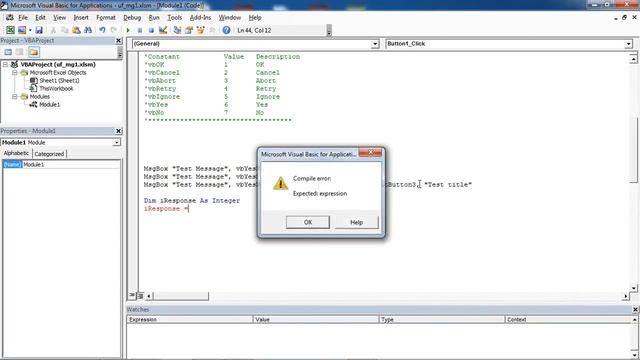This screenshot has height=360, width=640.
Task: Click Full Module View button at code bottom-left
Action: [140, 296]
